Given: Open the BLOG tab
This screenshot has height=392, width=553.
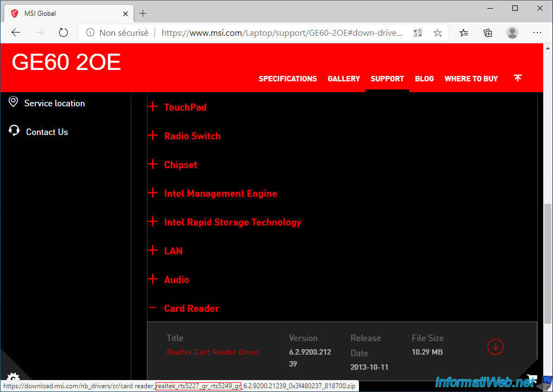Looking at the screenshot, I should coord(425,79).
